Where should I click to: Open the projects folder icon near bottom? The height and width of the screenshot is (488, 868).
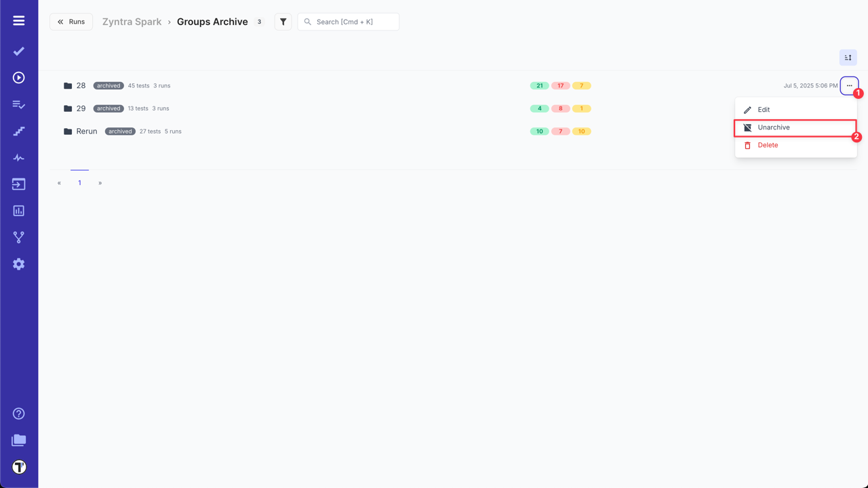[18, 440]
